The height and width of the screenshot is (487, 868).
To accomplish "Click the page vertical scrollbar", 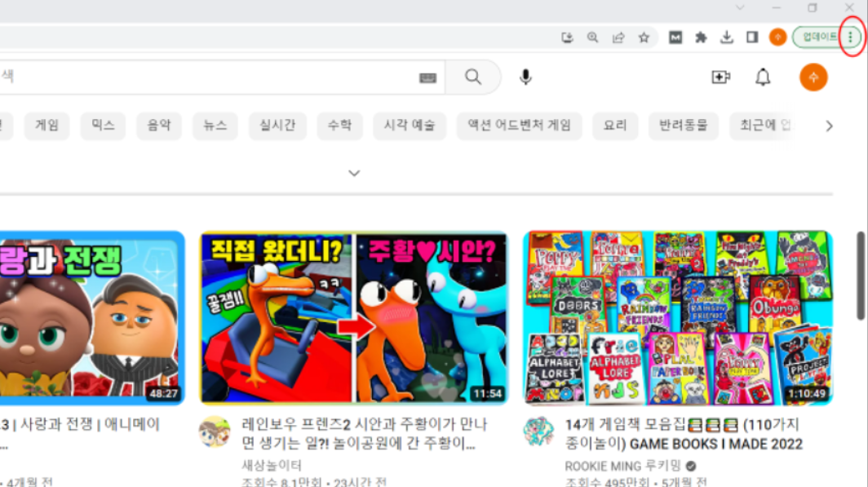I will 861,276.
